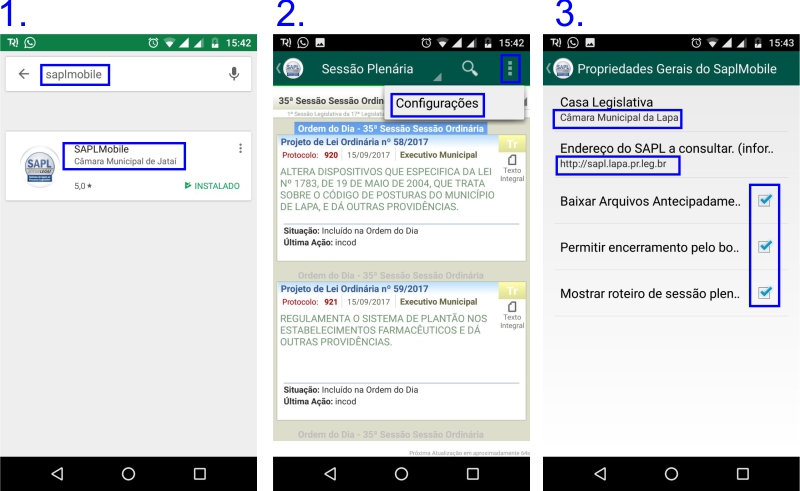Screen dimensions: 800x491
Task: Tap the microphone voice search icon
Action: (234, 74)
